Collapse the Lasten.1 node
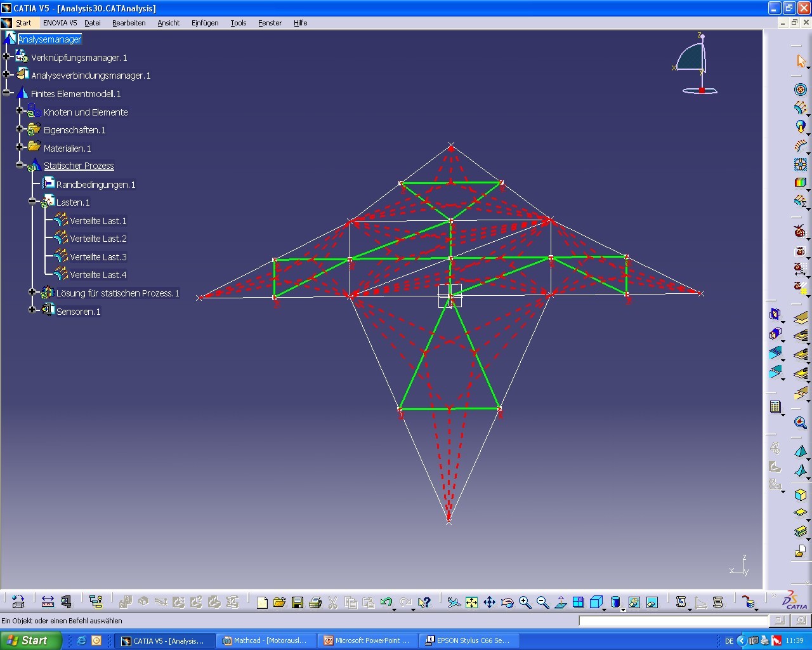The height and width of the screenshot is (650, 812). 32,201
